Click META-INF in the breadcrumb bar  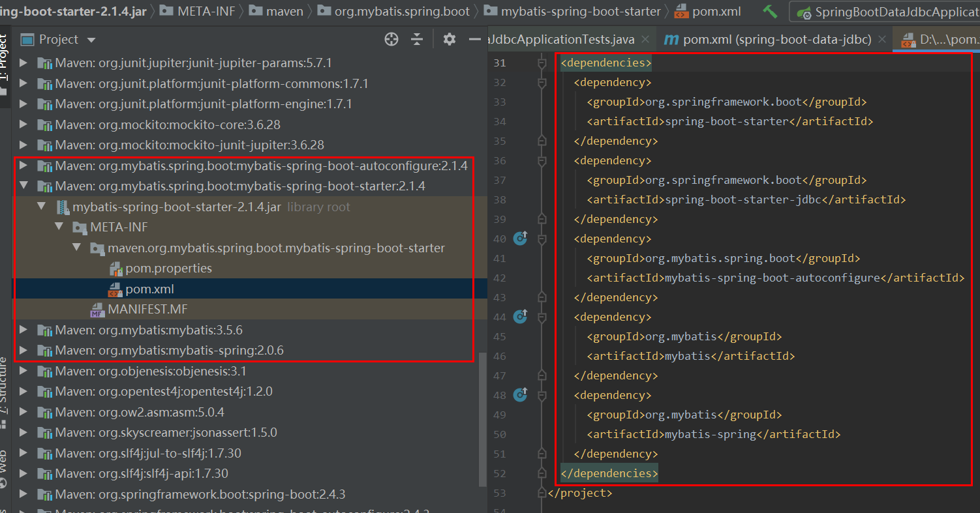coord(196,11)
